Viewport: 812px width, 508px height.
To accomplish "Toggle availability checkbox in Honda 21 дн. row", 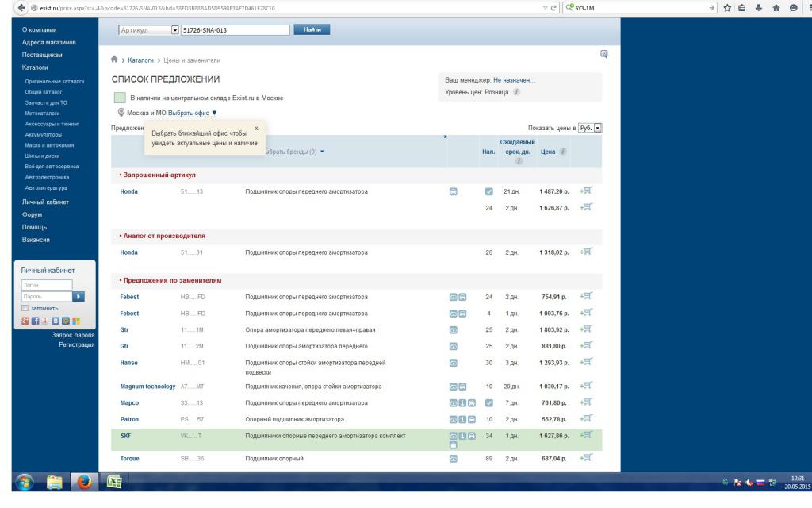I will point(488,191).
